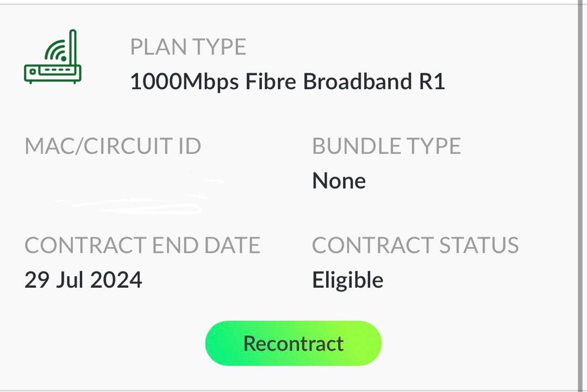
Task: Click the PLAN TYPE heading
Action: (x=189, y=46)
